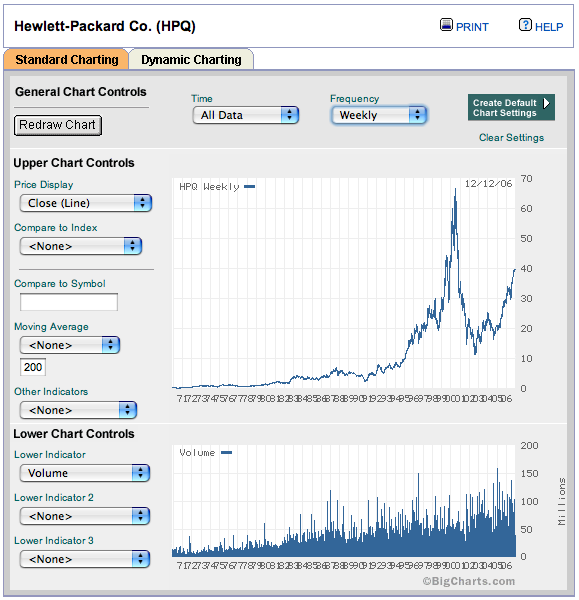Click the 12/12/06 date on price chart
Image resolution: width=579 pixels, height=600 pixels.
click(x=488, y=184)
